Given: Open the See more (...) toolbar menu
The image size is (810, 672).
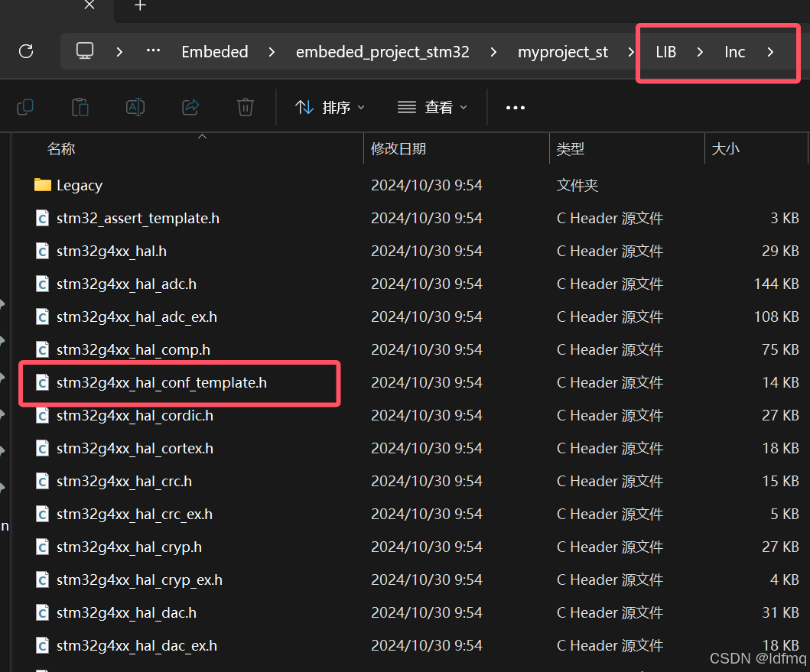Looking at the screenshot, I should click(515, 107).
